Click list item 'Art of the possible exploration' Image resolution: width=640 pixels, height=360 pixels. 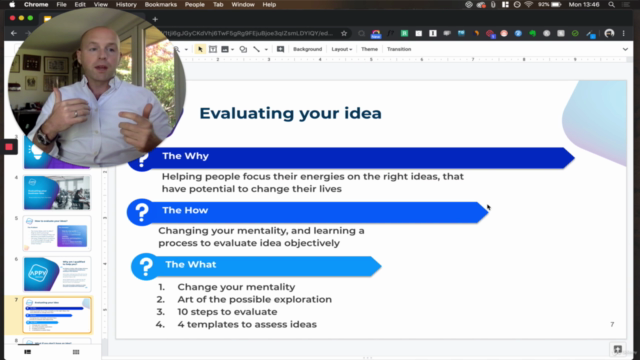click(x=254, y=299)
